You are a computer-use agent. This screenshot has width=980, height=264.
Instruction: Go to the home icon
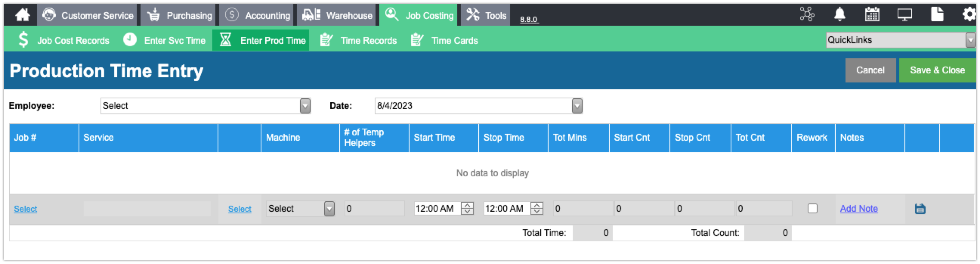[x=22, y=15]
